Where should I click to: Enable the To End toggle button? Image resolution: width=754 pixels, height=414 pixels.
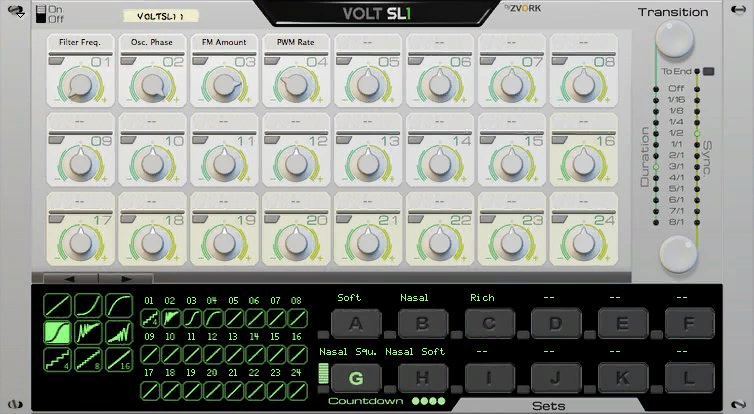(x=708, y=72)
